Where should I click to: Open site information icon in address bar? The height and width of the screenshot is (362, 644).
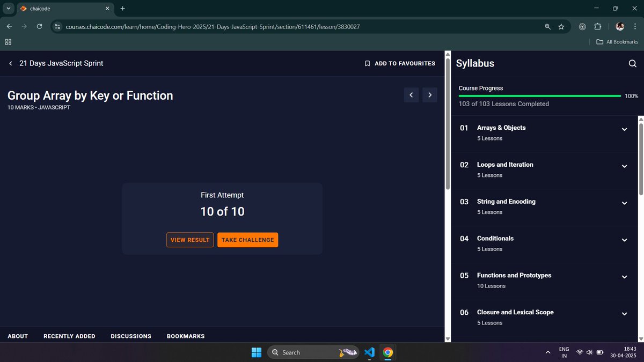[58, 26]
